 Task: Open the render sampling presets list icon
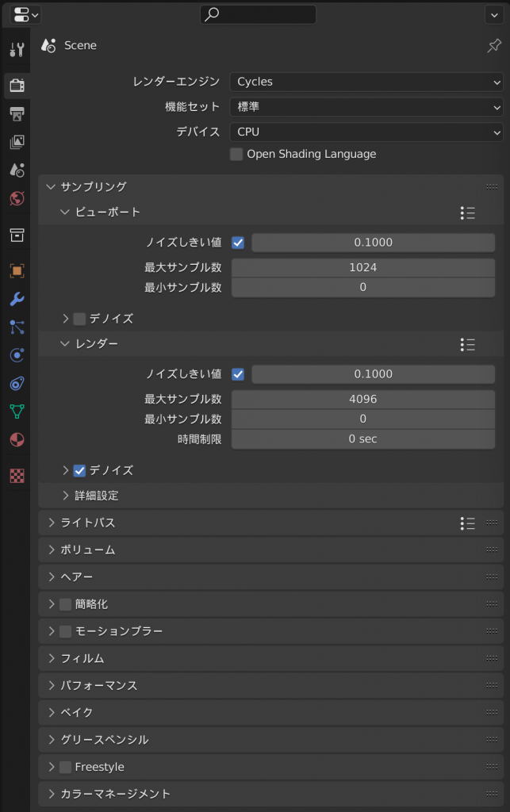467,345
